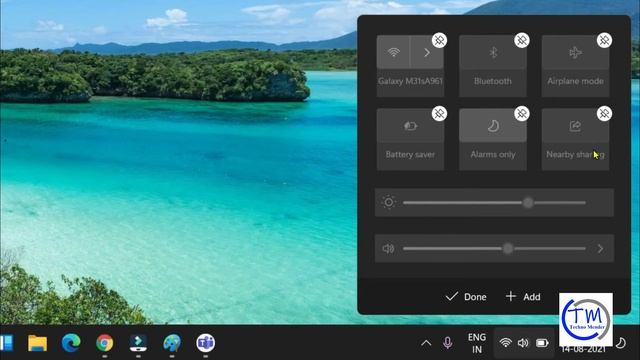Open the arrow-monitor app on the taskbar

point(138,343)
